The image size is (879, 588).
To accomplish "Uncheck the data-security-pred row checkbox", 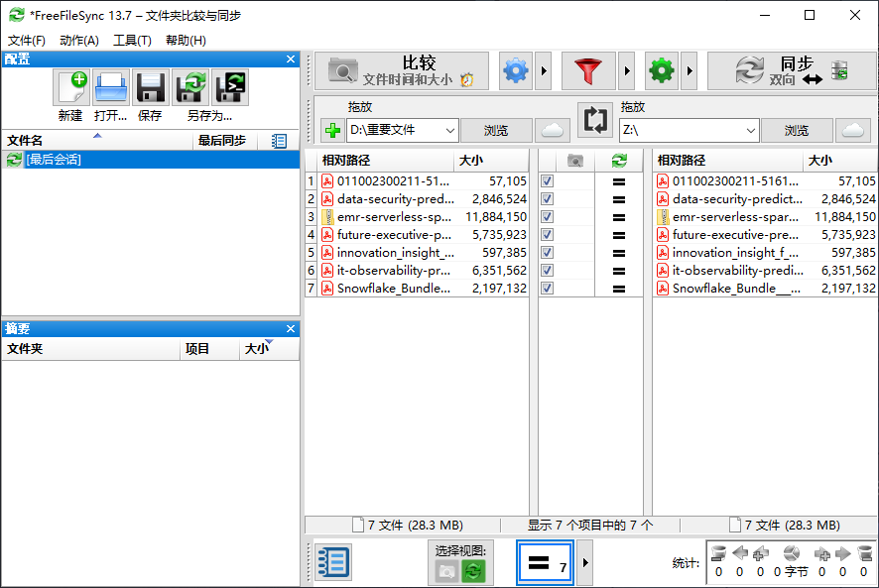I will [x=547, y=199].
